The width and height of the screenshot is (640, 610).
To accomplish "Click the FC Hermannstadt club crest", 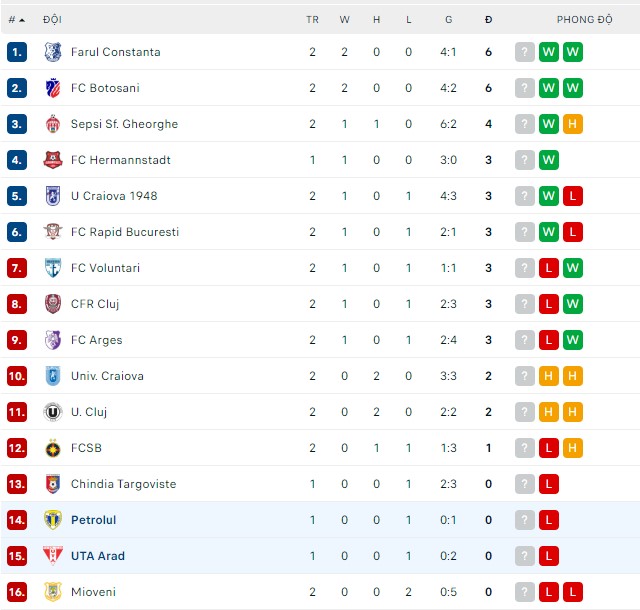I will pyautogui.click(x=53, y=160).
